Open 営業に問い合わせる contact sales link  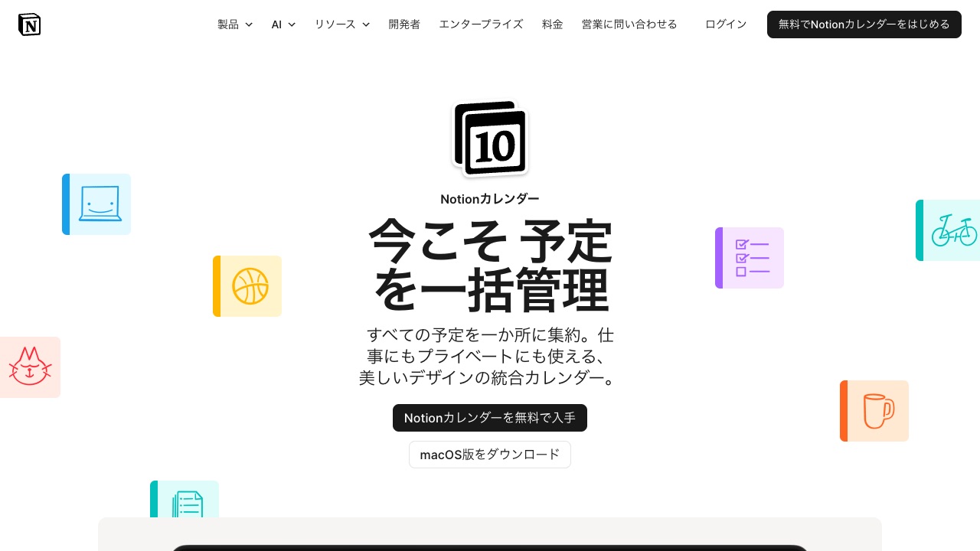click(629, 24)
